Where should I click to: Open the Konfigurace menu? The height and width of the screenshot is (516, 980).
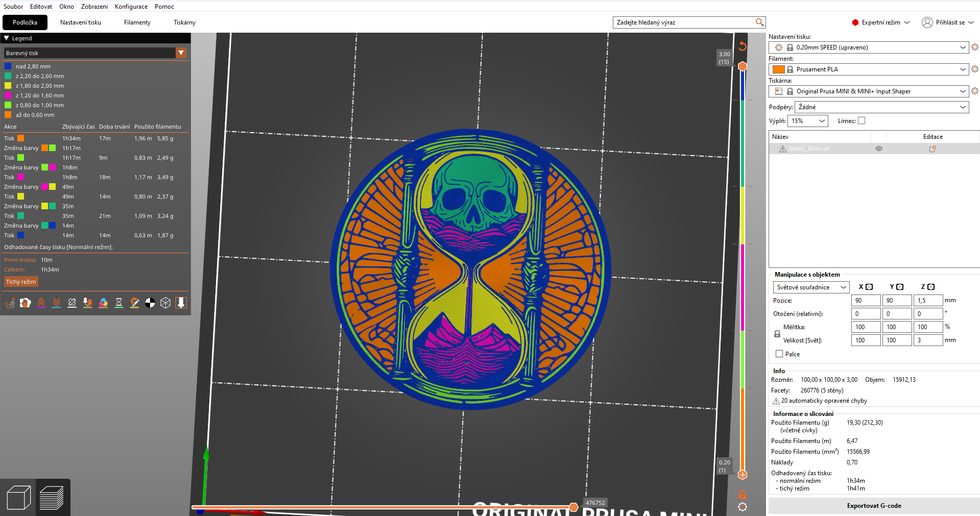131,7
